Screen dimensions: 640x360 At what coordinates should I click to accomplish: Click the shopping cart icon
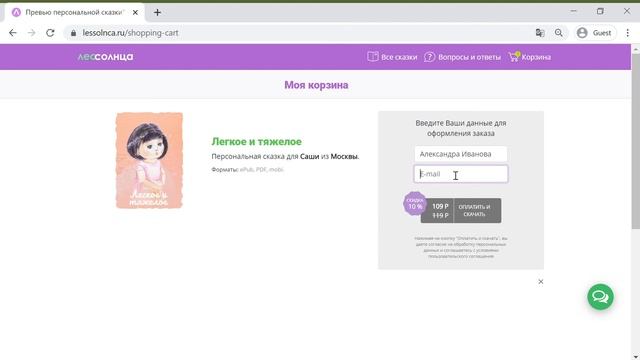[x=514, y=57]
